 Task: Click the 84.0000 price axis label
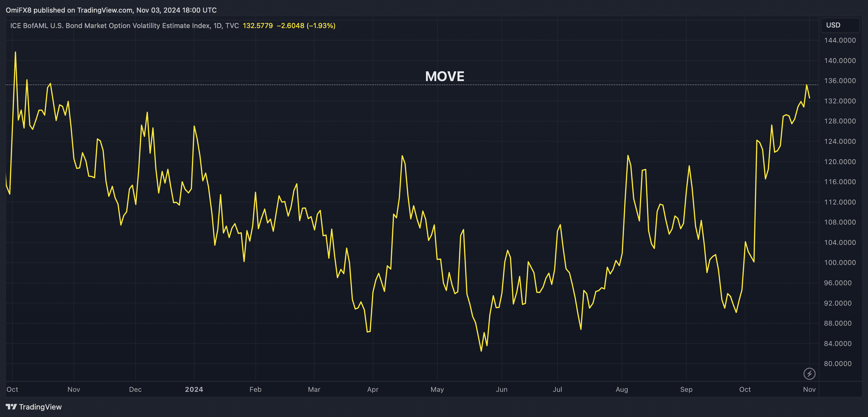coord(838,344)
